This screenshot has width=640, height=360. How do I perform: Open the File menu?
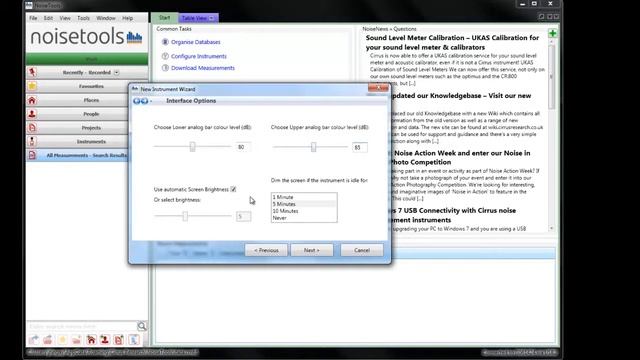33,18
